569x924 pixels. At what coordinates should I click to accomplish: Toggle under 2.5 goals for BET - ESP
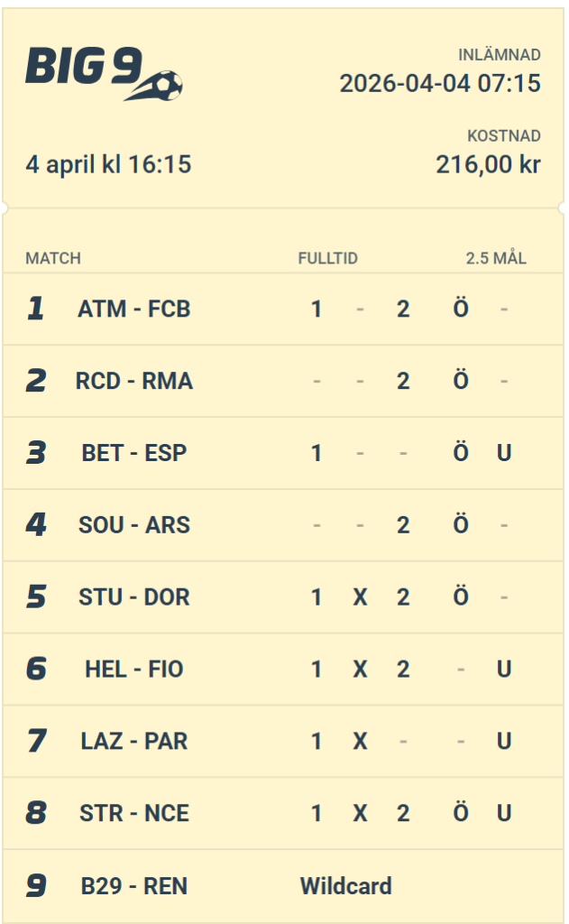tap(504, 453)
